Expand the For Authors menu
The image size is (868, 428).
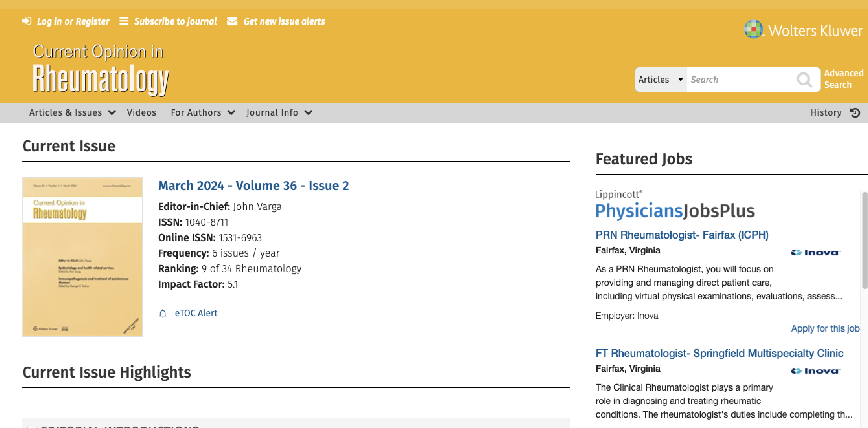pos(203,112)
